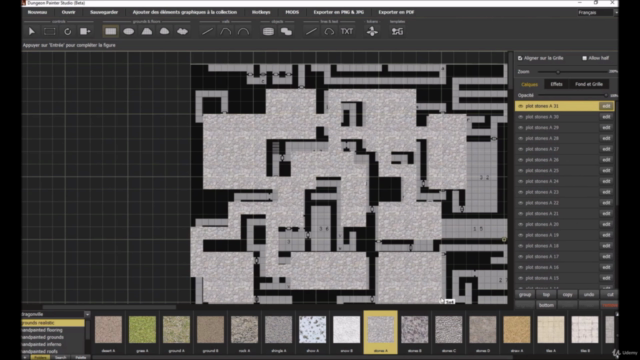Enable the Allow half checkbox
The width and height of the screenshot is (640, 360).
(x=584, y=58)
